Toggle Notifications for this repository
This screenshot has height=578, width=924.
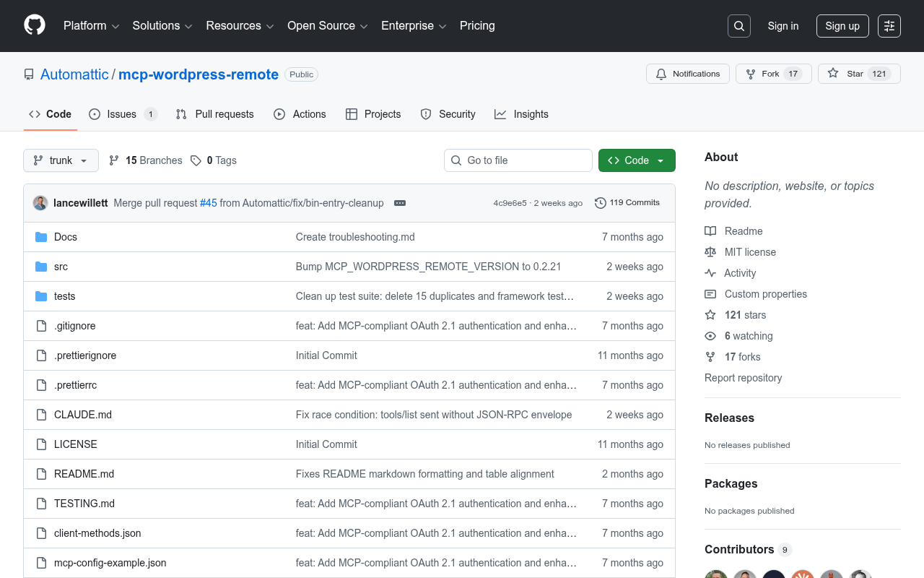(687, 73)
